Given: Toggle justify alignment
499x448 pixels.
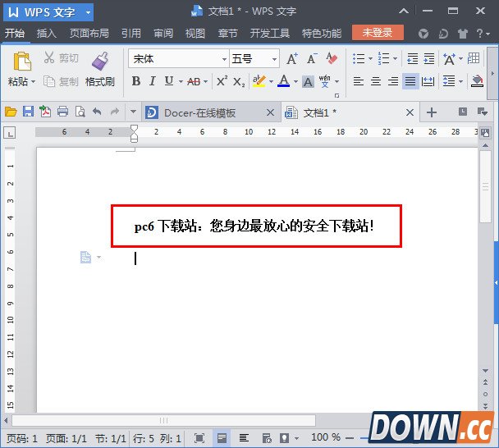Looking at the screenshot, I should pos(410,81).
